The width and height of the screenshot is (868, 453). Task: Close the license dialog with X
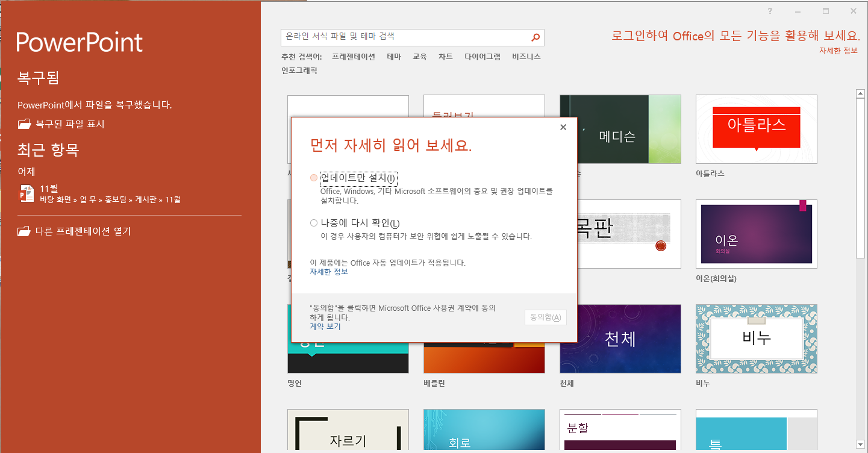pyautogui.click(x=563, y=127)
